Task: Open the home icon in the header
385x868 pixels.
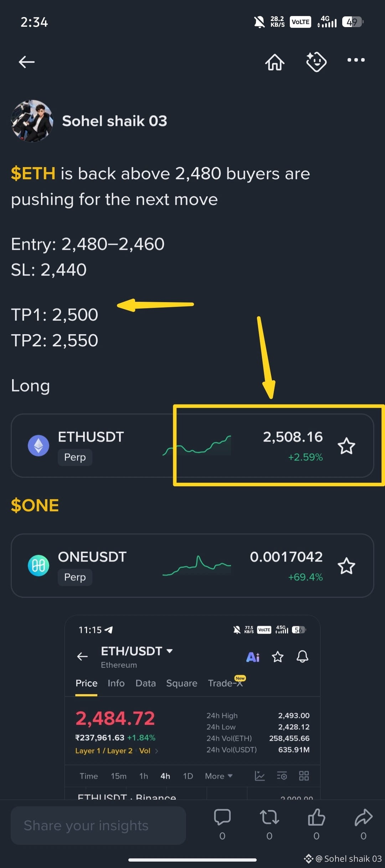Action: 275,62
